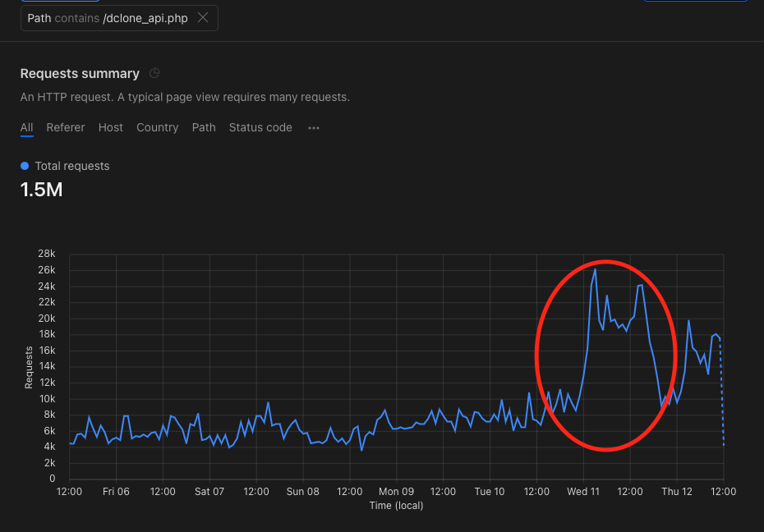Click the Requests summary heading

point(80,73)
